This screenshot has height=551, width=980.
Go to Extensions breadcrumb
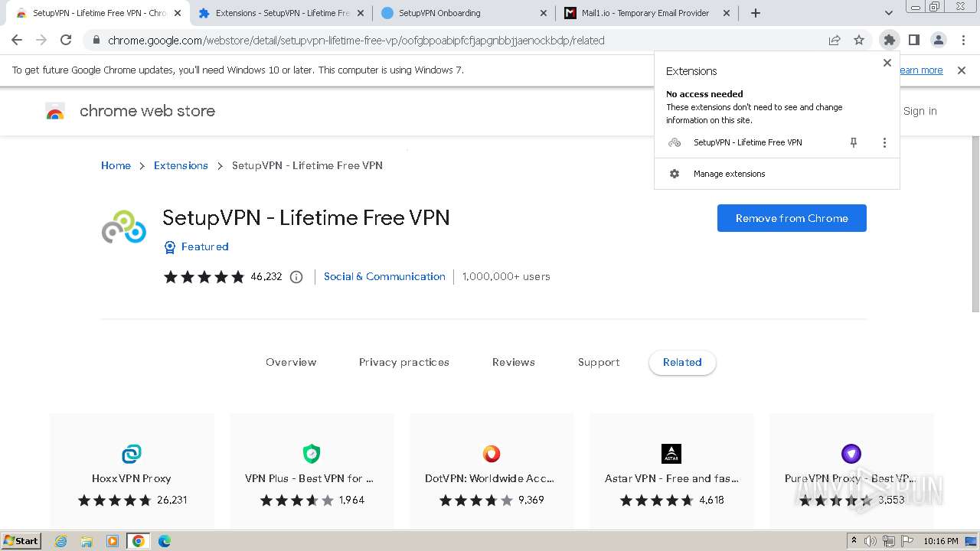[181, 165]
